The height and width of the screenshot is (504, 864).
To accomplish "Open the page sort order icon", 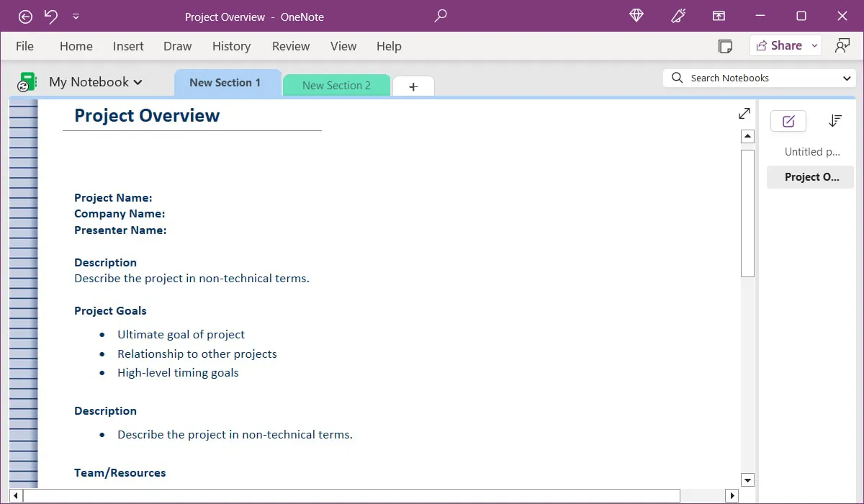I will [x=834, y=121].
